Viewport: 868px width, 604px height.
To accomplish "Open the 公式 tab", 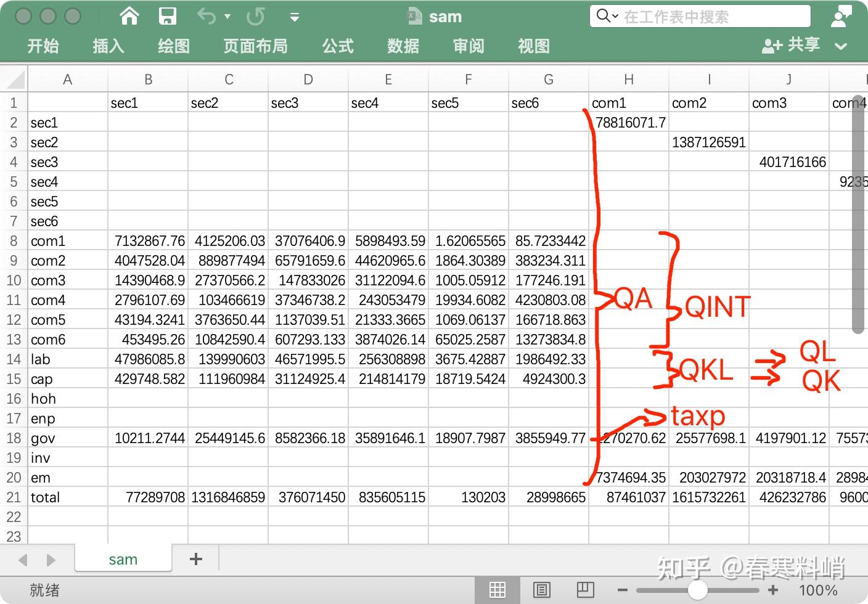I will pyautogui.click(x=338, y=46).
